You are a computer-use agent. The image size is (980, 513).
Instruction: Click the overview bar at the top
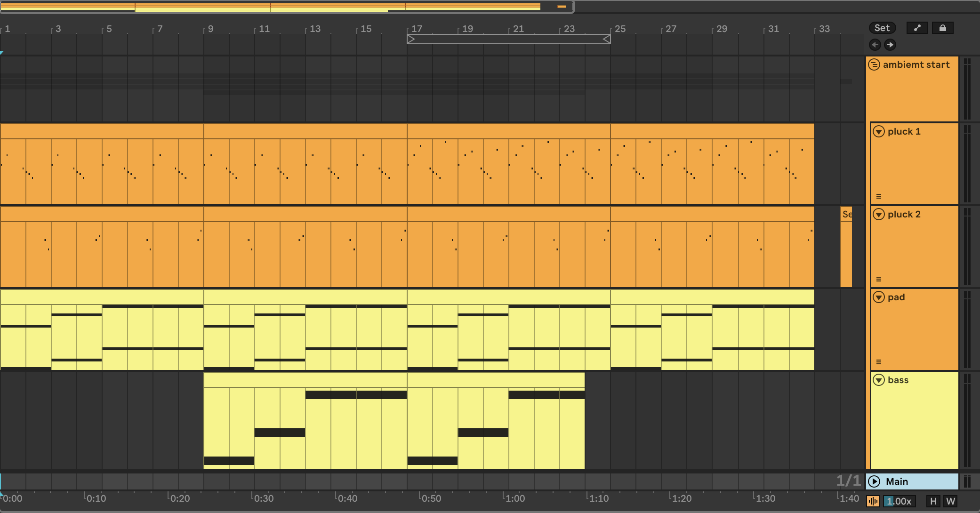click(282, 7)
